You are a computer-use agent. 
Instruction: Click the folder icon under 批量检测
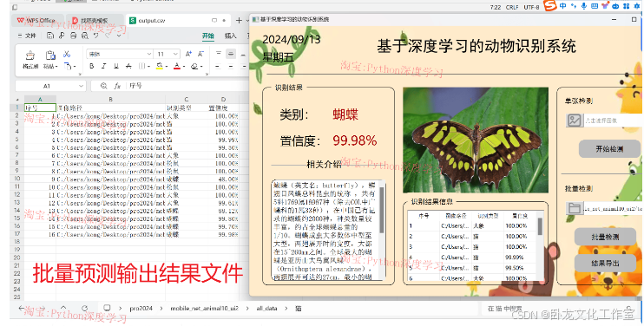pos(575,208)
